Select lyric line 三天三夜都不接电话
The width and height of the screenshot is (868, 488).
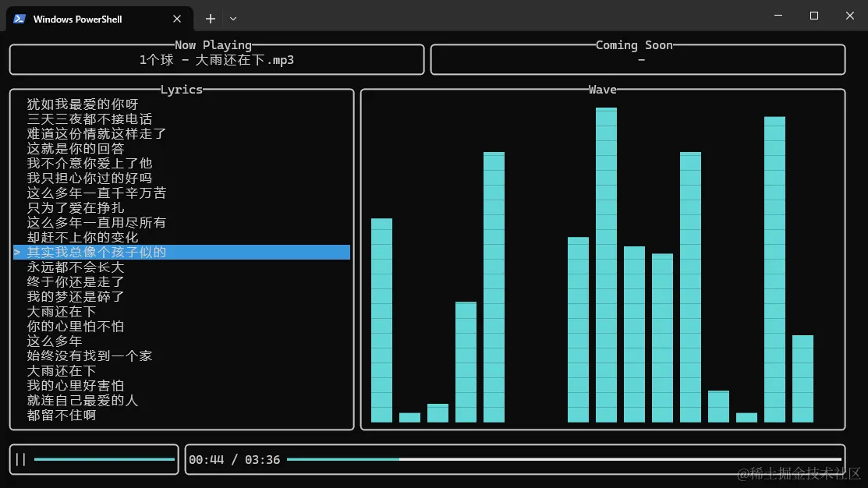coord(89,119)
